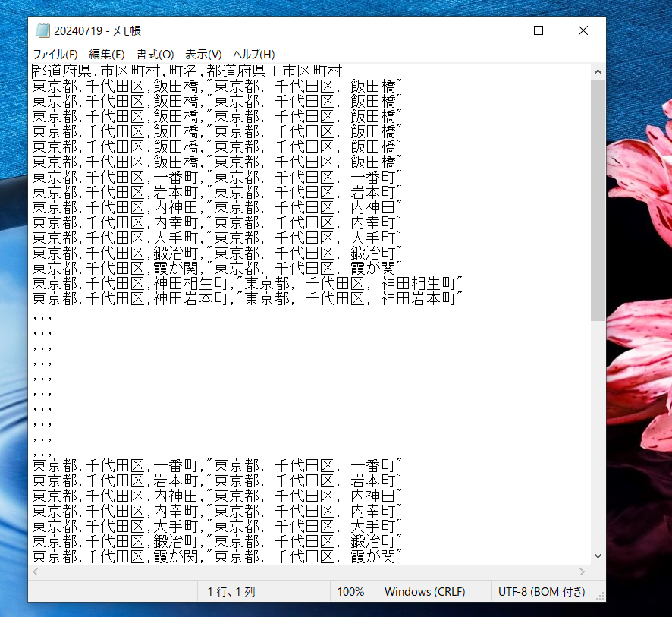672x617 pixels.
Task: Click the vertical scrollbar thumb
Action: (598, 200)
